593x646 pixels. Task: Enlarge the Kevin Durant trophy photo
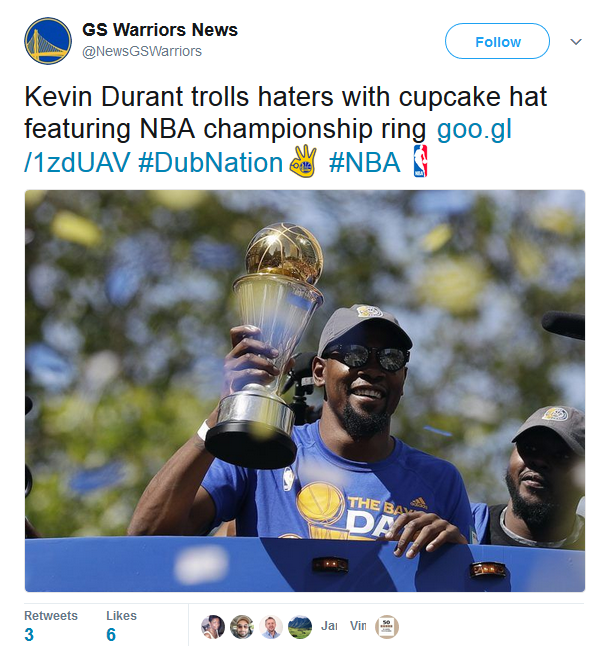tap(305, 391)
